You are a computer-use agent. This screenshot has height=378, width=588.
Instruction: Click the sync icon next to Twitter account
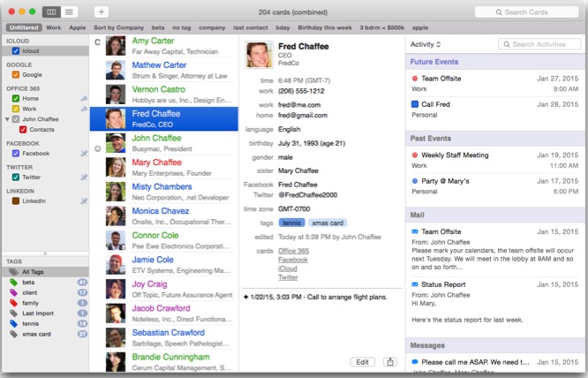pyautogui.click(x=84, y=177)
